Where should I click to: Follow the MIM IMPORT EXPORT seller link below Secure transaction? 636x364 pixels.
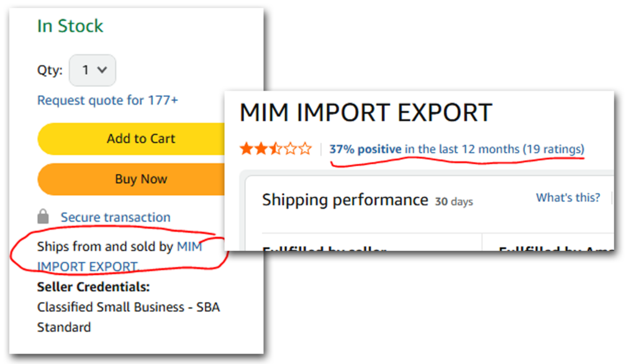coord(87,266)
